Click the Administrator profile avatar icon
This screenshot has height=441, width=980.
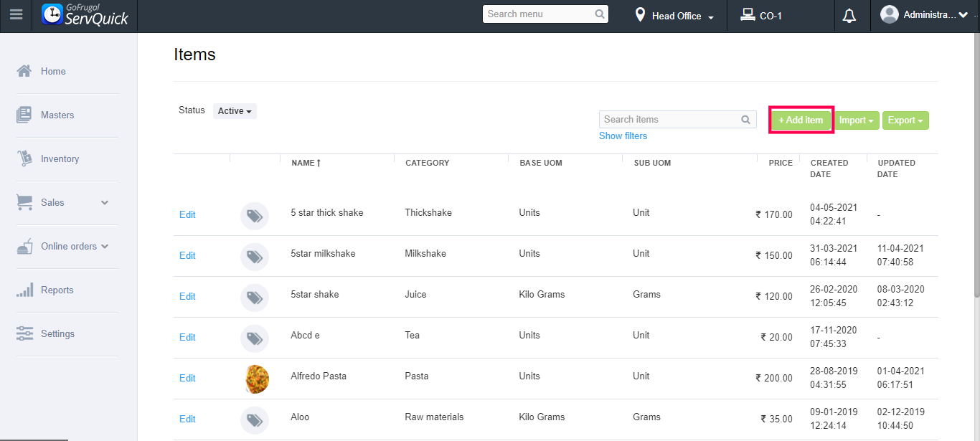890,15
